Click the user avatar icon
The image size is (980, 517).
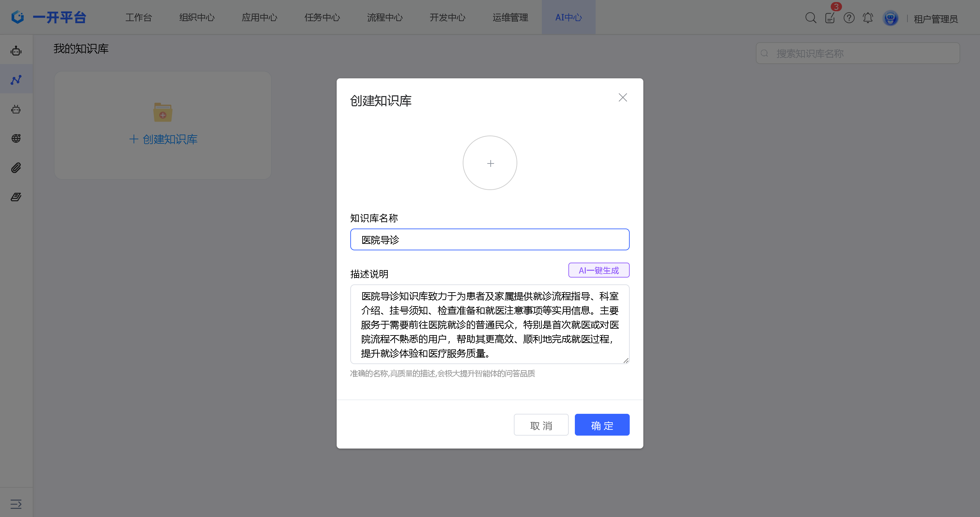890,18
